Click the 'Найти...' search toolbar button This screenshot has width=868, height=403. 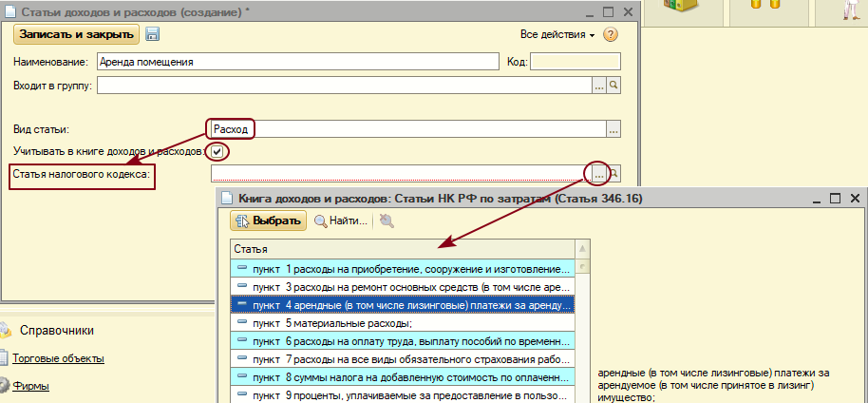(x=340, y=221)
